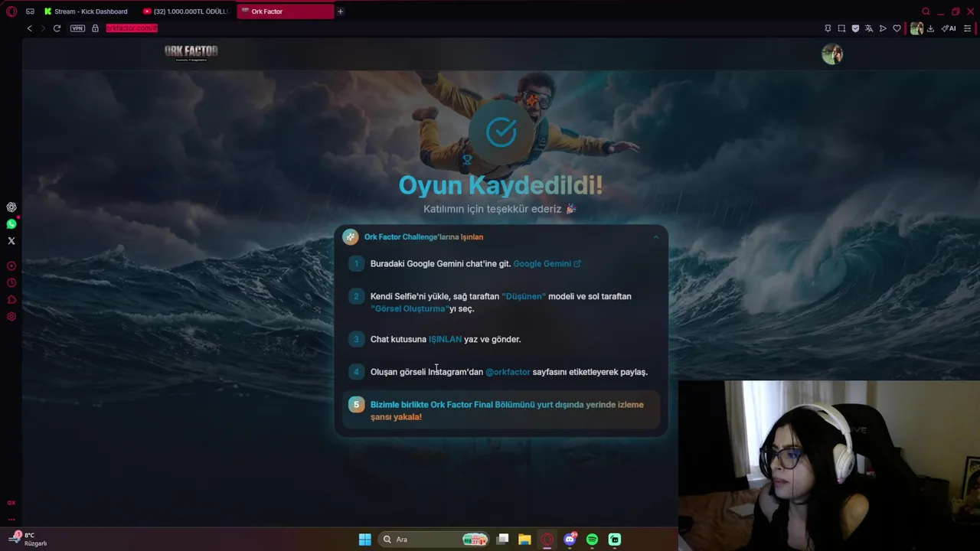The height and width of the screenshot is (551, 980).
Task: Reload the page with the refresh icon
Action: pos(57,28)
